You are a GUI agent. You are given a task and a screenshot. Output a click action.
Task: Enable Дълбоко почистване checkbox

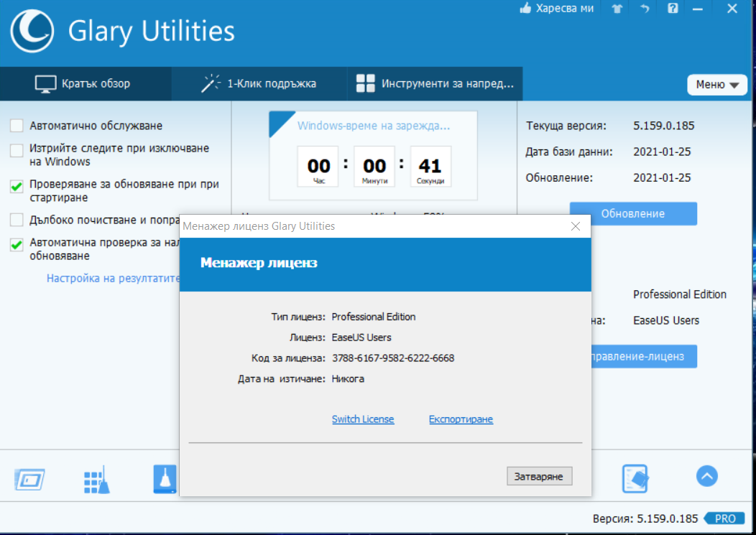[x=17, y=220]
